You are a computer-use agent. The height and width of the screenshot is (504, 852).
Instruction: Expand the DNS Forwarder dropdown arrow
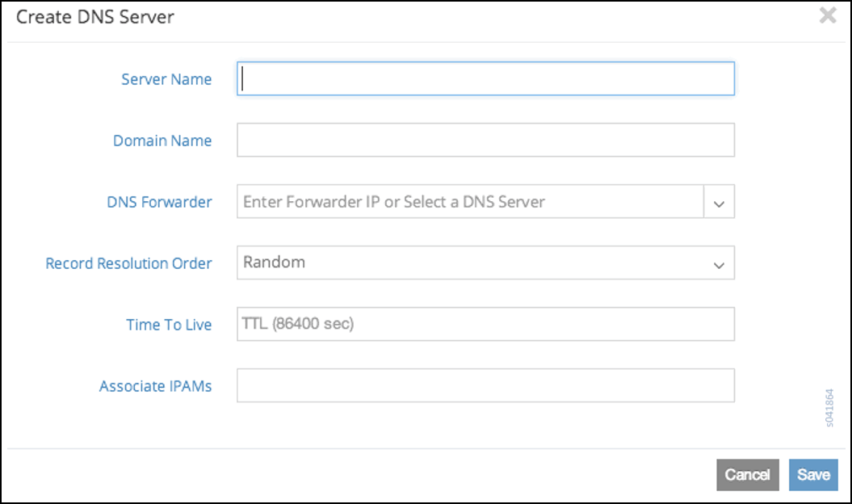coord(719,202)
